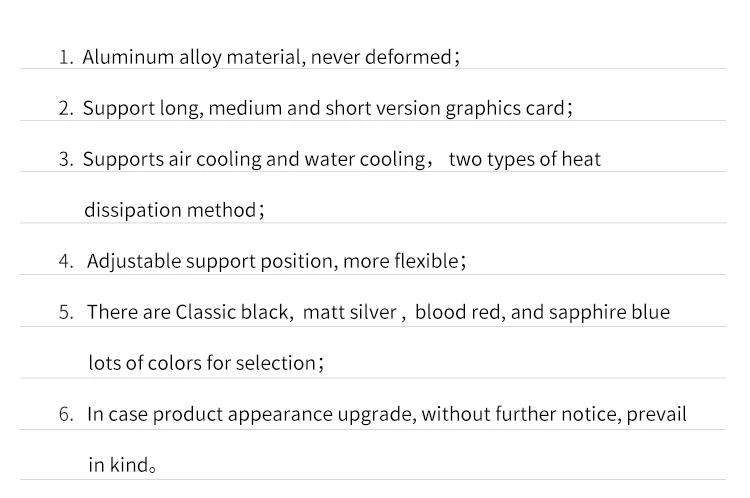Click the list number 5
Image resolution: width=750 pixels, height=498 pixels.
click(65, 312)
